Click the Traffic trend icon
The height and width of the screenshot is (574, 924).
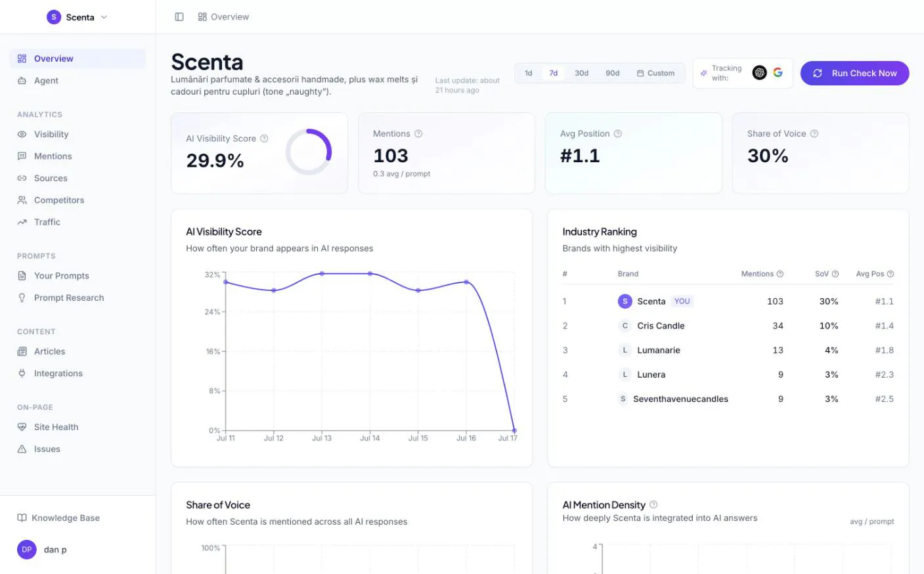pyautogui.click(x=22, y=222)
